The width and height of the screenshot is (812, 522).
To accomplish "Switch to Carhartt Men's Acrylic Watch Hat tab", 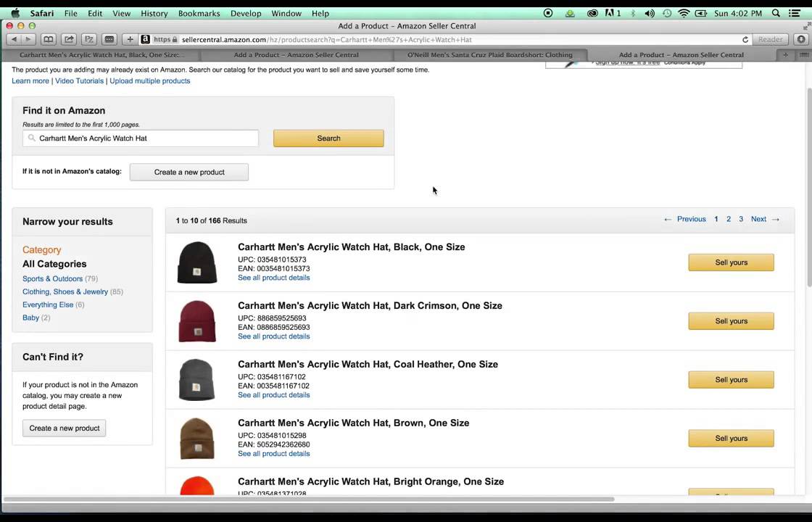I will pos(101,55).
